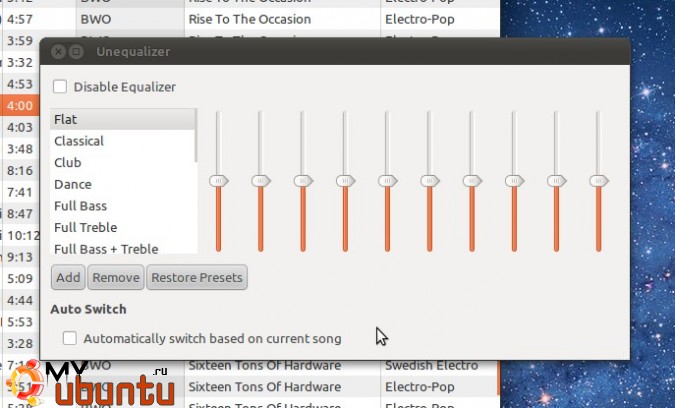Viewport: 675px width, 408px height.
Task: Click the Add preset button
Action: point(68,277)
